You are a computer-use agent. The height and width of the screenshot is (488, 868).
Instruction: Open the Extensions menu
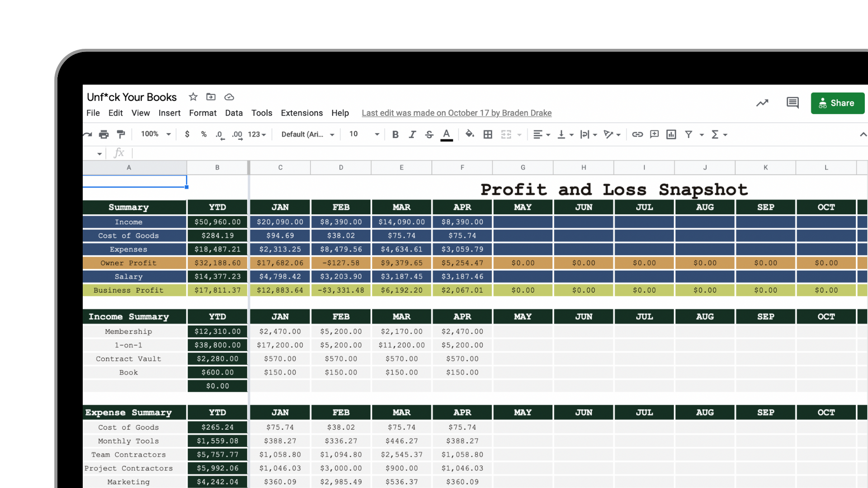pyautogui.click(x=302, y=113)
